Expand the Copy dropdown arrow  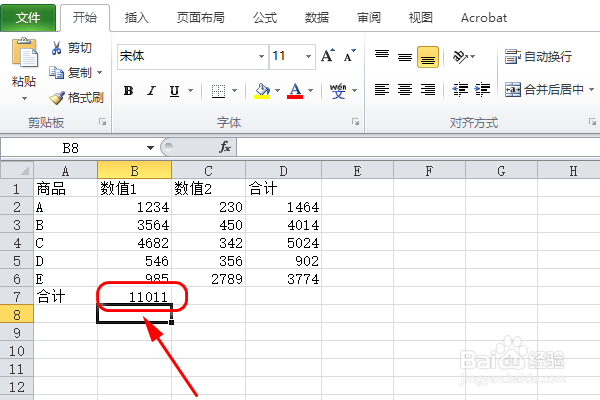(x=99, y=72)
